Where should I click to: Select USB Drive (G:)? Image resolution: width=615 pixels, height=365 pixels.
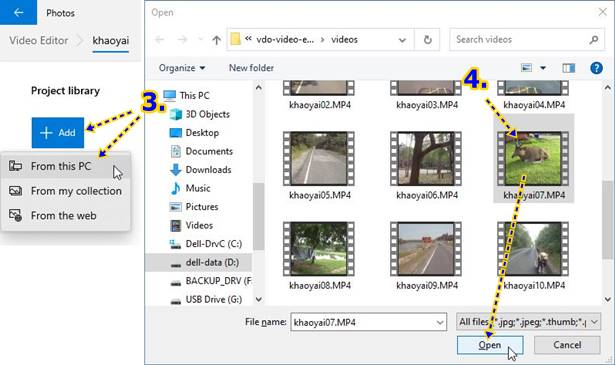tap(213, 300)
